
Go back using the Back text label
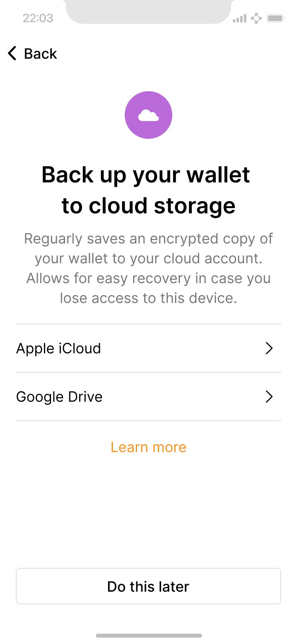(40, 54)
